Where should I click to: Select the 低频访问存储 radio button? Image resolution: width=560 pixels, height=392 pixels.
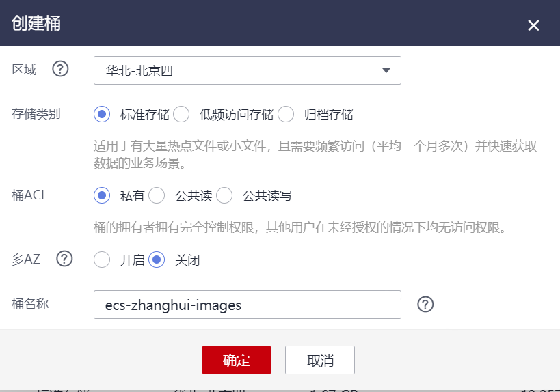click(x=181, y=114)
